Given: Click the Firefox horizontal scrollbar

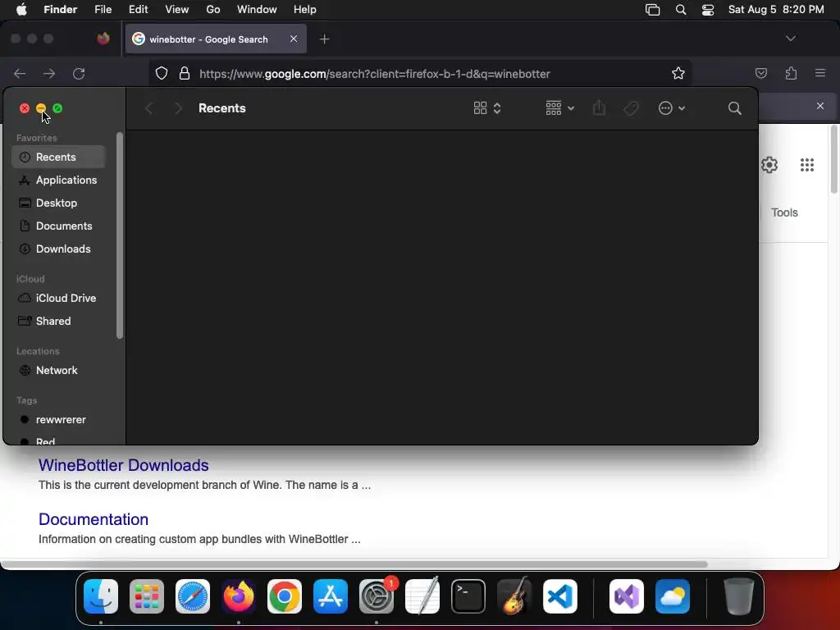Looking at the screenshot, I should click(x=354, y=564).
